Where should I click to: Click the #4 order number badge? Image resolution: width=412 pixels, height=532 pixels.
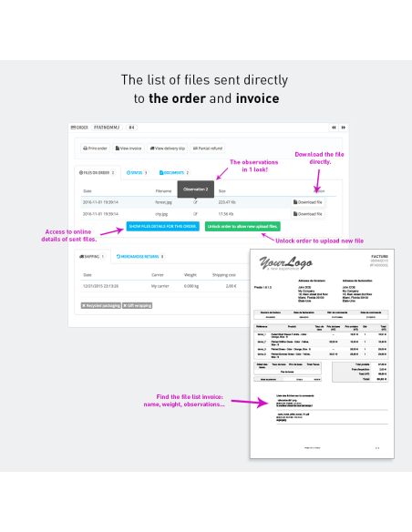pyautogui.click(x=131, y=128)
